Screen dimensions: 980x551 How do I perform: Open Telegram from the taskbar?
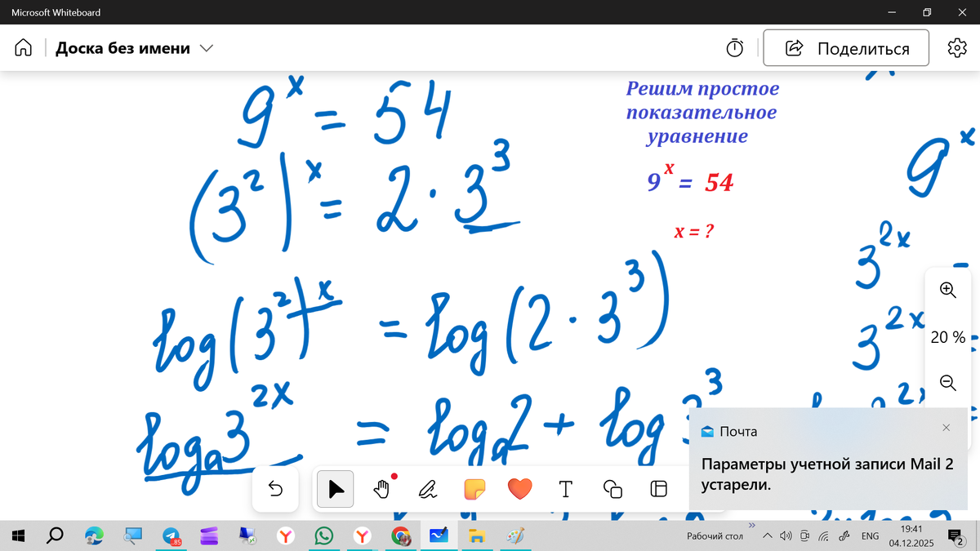point(171,535)
